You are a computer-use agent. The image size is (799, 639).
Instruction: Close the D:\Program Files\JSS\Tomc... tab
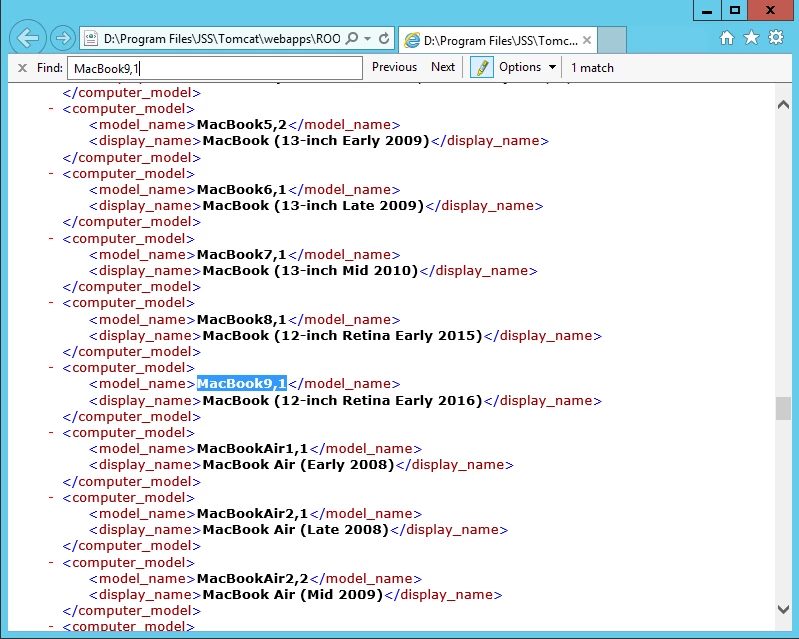click(587, 40)
